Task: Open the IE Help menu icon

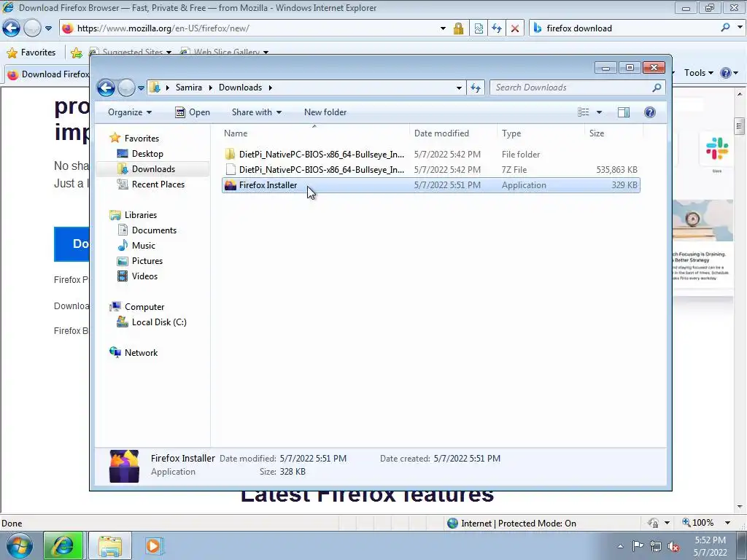Action: pos(726,73)
